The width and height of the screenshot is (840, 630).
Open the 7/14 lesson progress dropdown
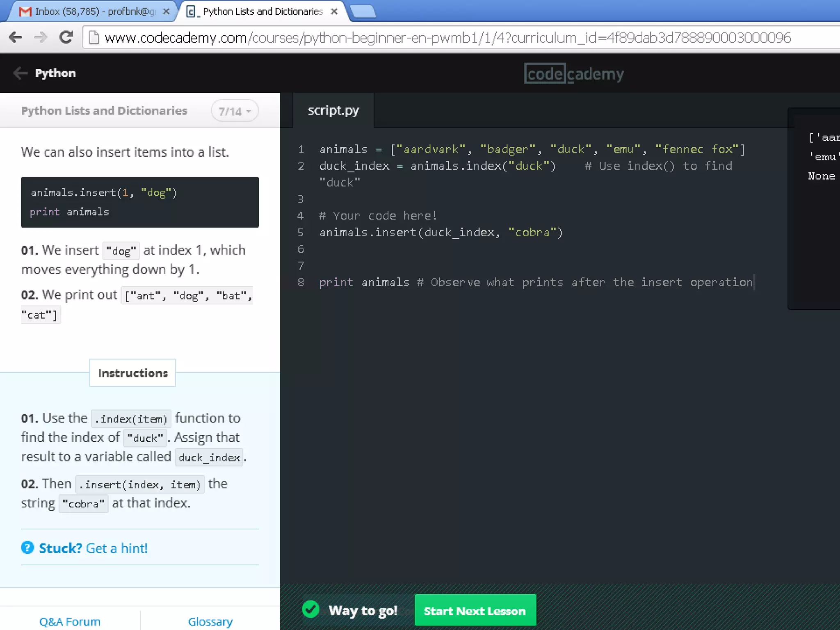coord(235,111)
